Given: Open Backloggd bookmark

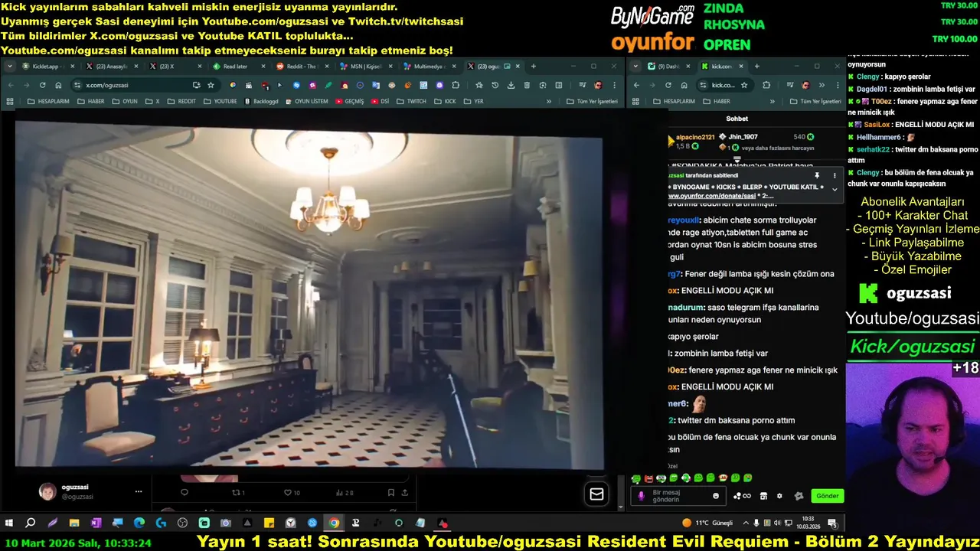Looking at the screenshot, I should point(262,101).
